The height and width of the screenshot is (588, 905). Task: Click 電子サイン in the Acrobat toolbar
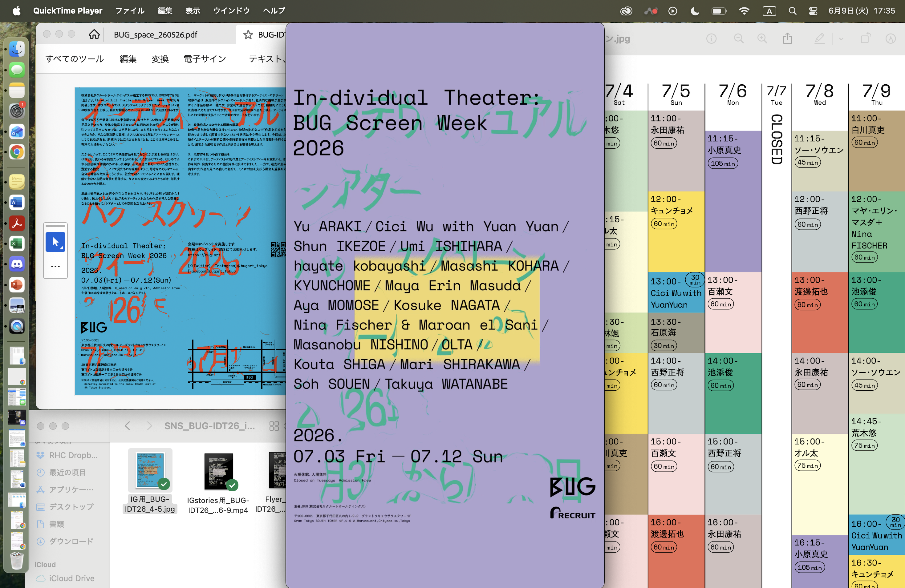[x=205, y=58]
